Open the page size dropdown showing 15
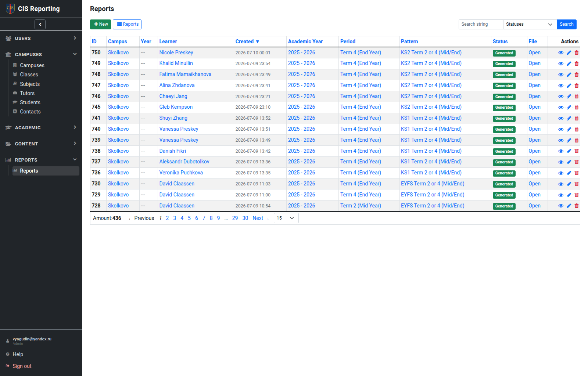 [x=286, y=218]
